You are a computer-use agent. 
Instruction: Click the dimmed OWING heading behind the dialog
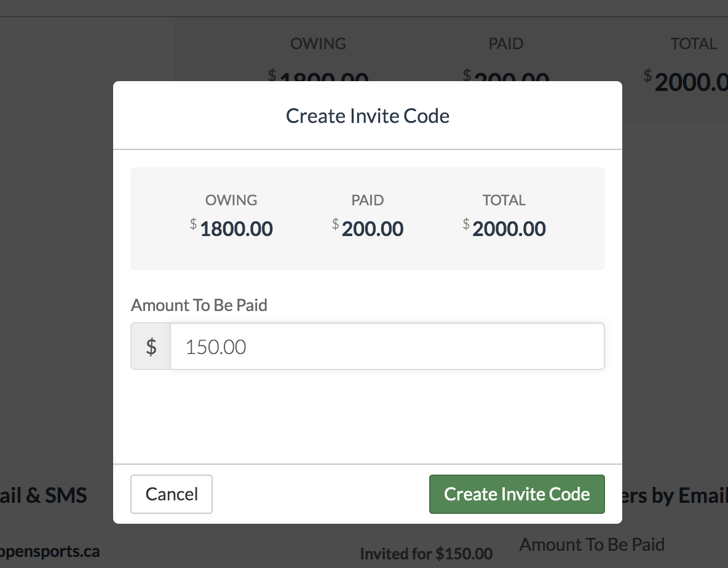point(318,44)
